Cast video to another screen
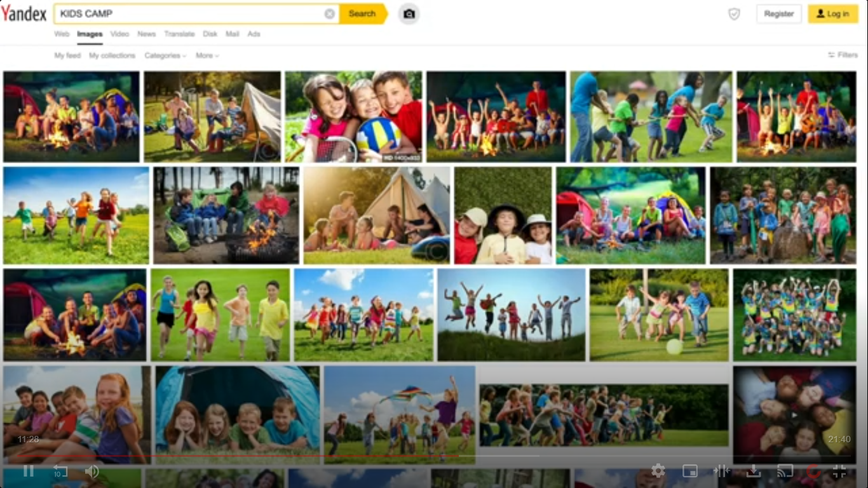The width and height of the screenshot is (868, 488). click(785, 471)
